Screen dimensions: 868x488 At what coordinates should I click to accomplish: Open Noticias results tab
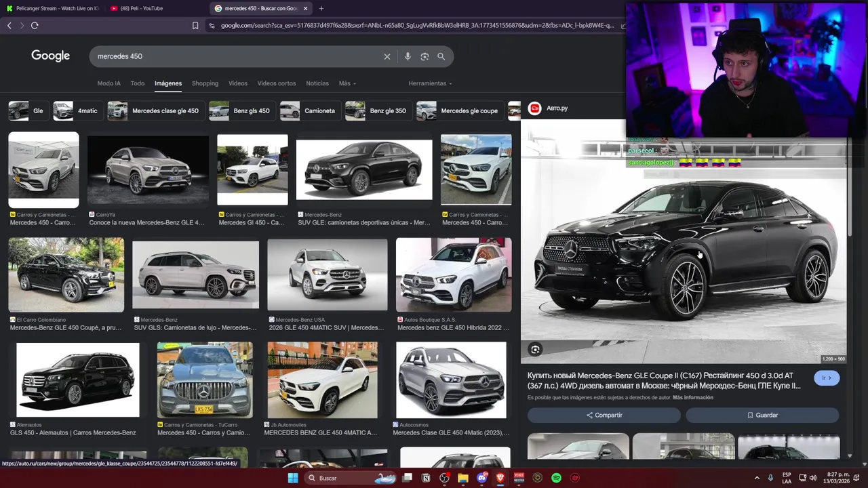point(317,83)
